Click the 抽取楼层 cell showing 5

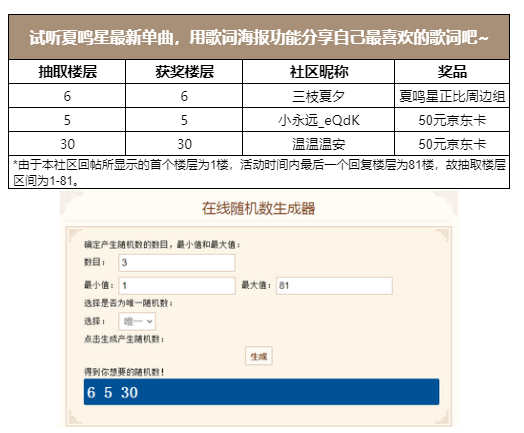(x=67, y=120)
